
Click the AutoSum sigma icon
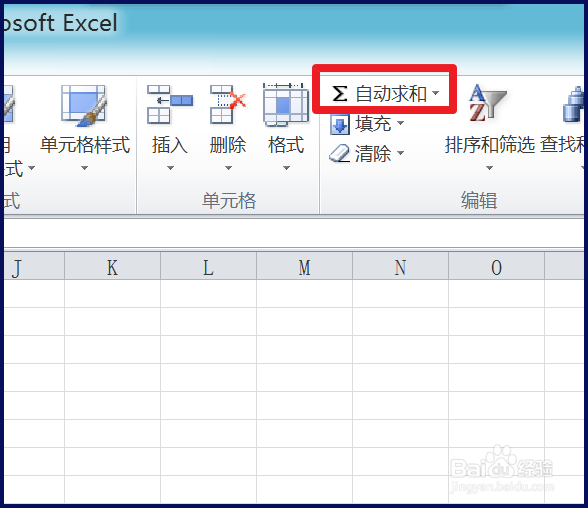point(340,93)
